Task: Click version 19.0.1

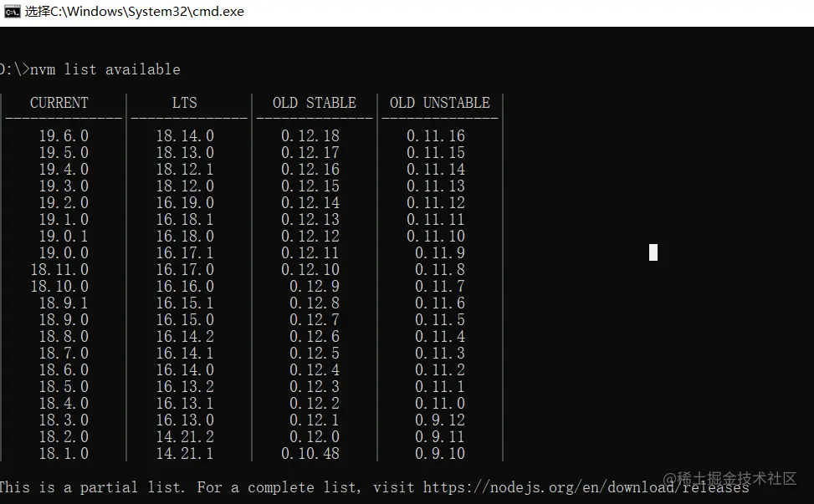Action: coord(64,236)
